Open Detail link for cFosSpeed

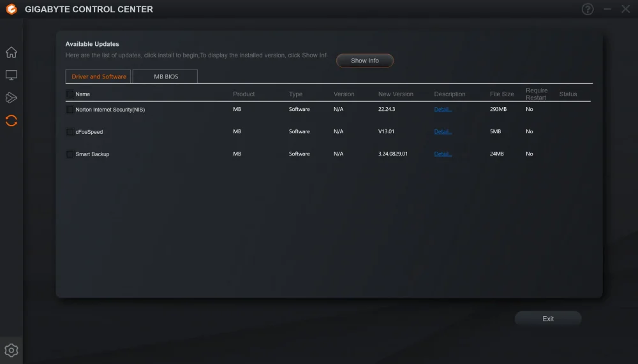[x=443, y=132]
